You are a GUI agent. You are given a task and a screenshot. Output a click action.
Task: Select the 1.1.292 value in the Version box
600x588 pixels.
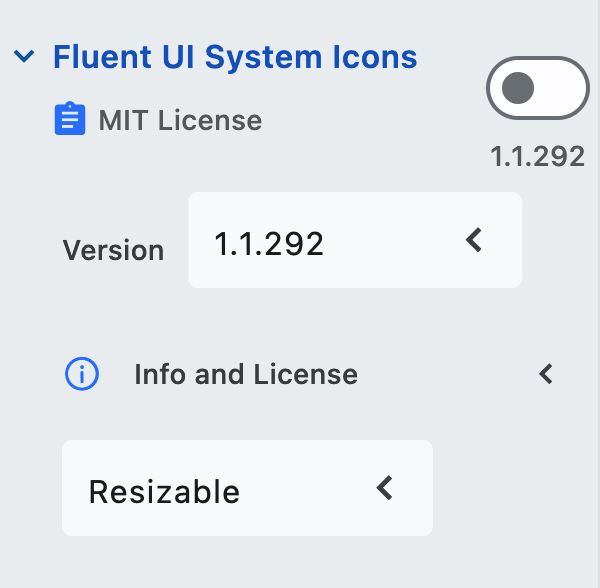(269, 244)
